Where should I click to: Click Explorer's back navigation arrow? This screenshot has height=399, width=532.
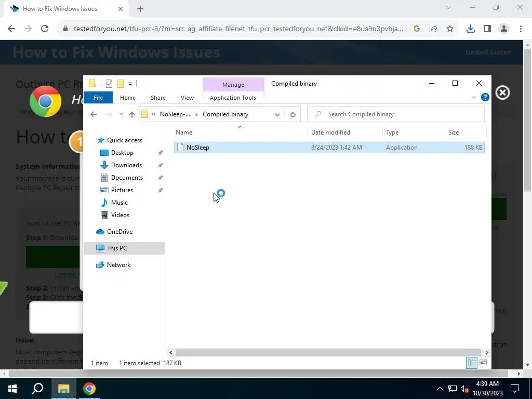pyautogui.click(x=94, y=114)
